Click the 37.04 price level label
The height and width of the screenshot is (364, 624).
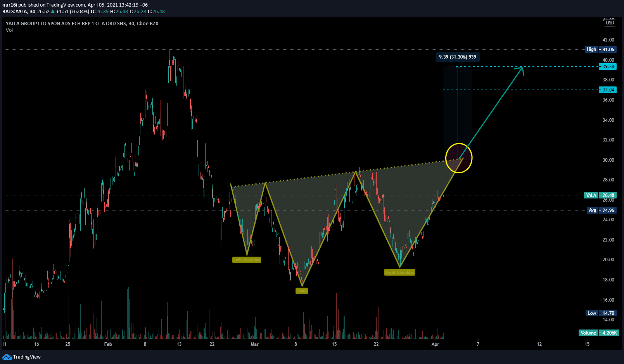click(x=608, y=90)
